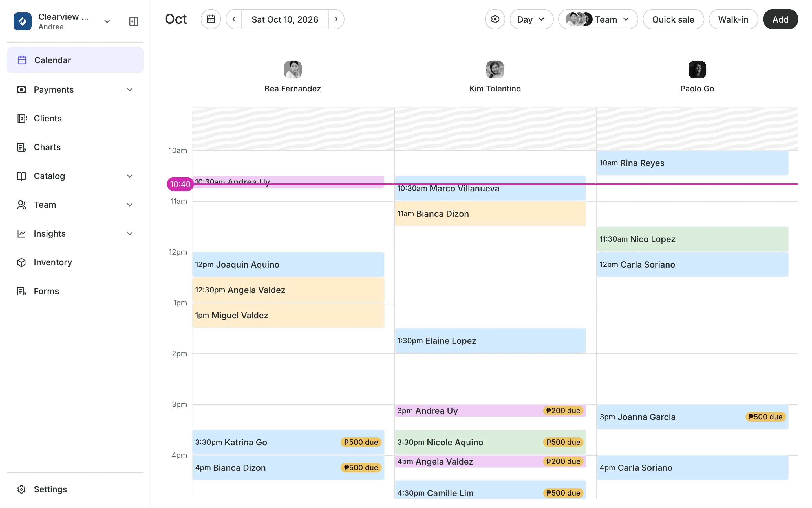
Task: Open the Forms page
Action: 75,291
